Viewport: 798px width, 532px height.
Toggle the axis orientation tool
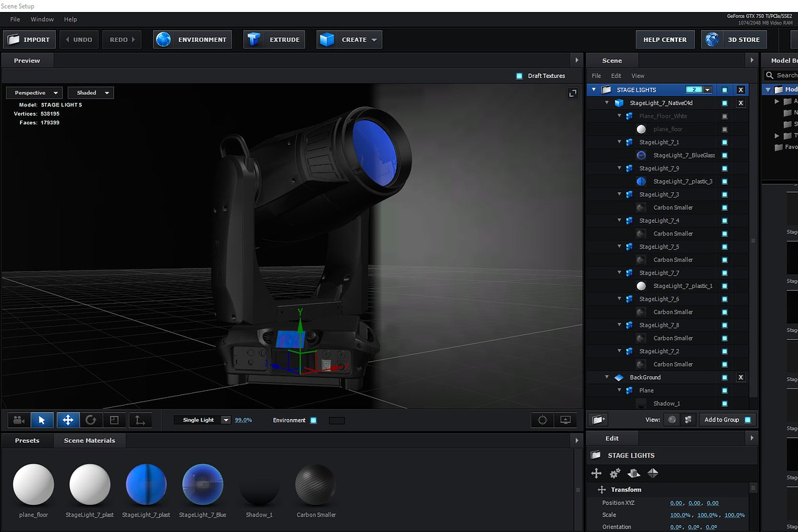[x=140, y=420]
